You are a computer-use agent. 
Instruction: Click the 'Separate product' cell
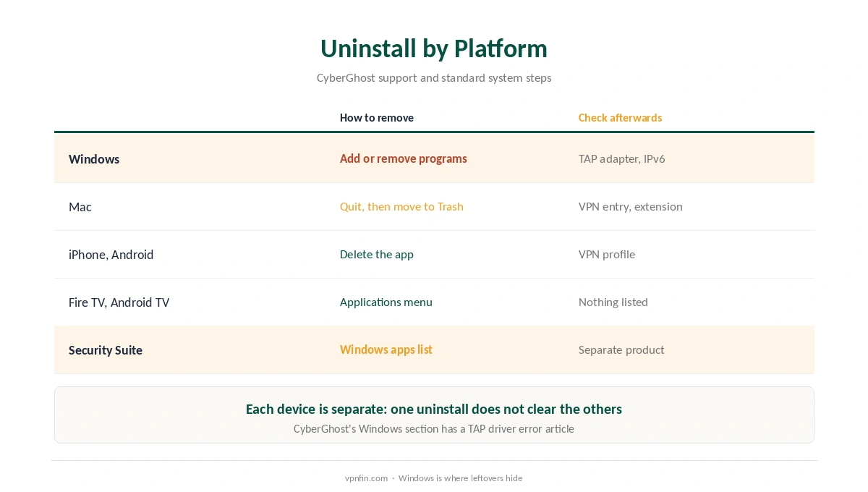[621, 349]
